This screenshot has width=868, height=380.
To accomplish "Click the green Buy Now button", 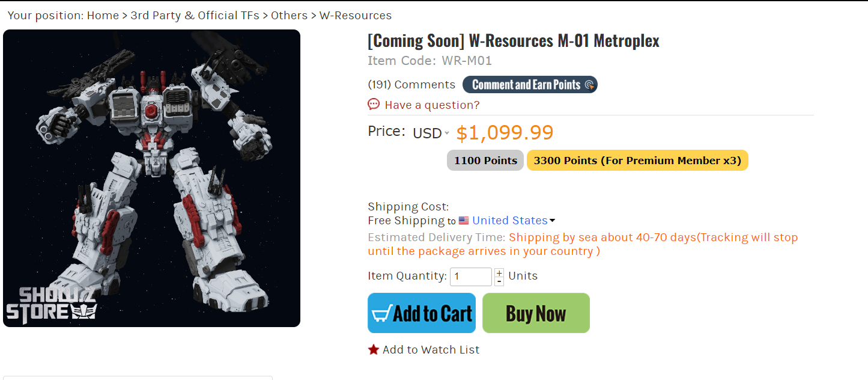I will 536,313.
